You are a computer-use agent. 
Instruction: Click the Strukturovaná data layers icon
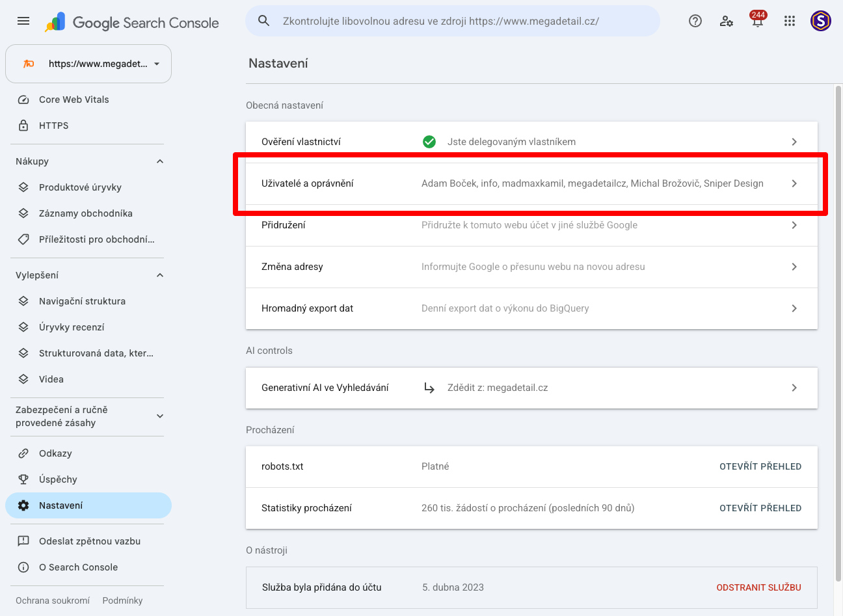pos(23,353)
